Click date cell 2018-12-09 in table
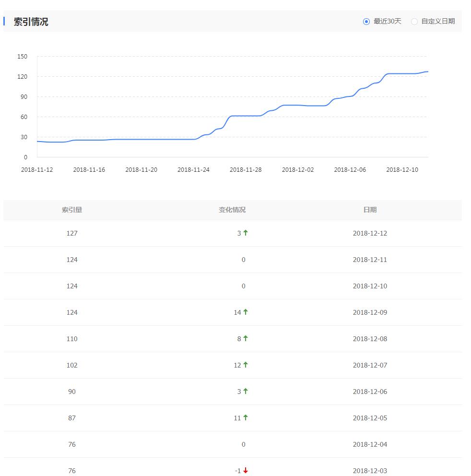 tap(370, 312)
